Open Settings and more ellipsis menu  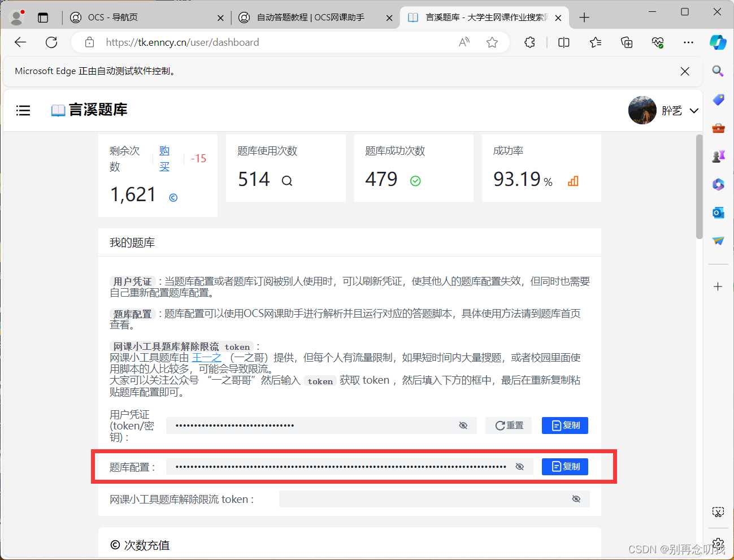click(x=688, y=42)
